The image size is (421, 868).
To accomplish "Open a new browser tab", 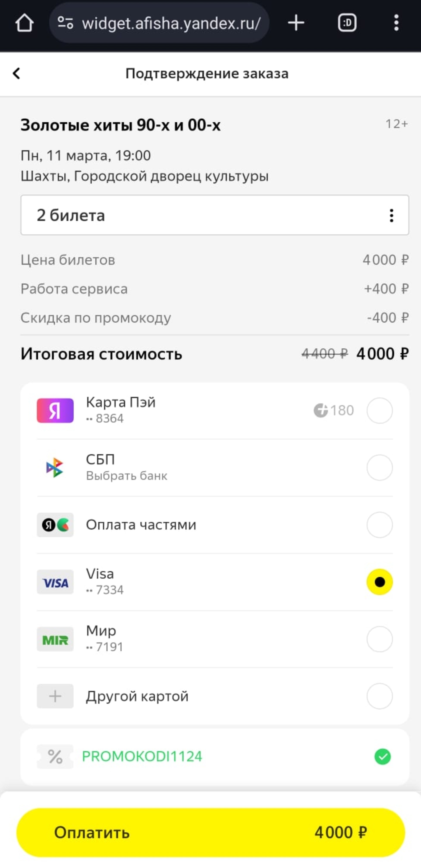I will [296, 23].
